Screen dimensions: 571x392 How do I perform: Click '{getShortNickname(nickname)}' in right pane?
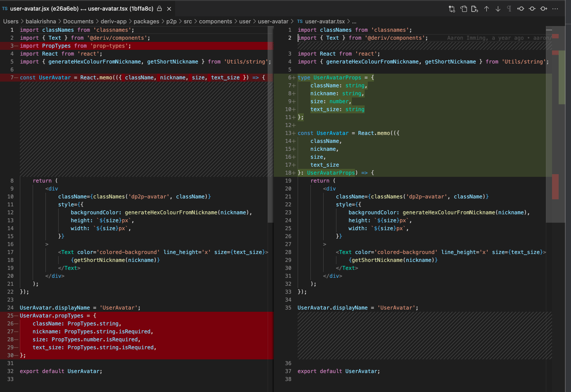click(x=393, y=260)
